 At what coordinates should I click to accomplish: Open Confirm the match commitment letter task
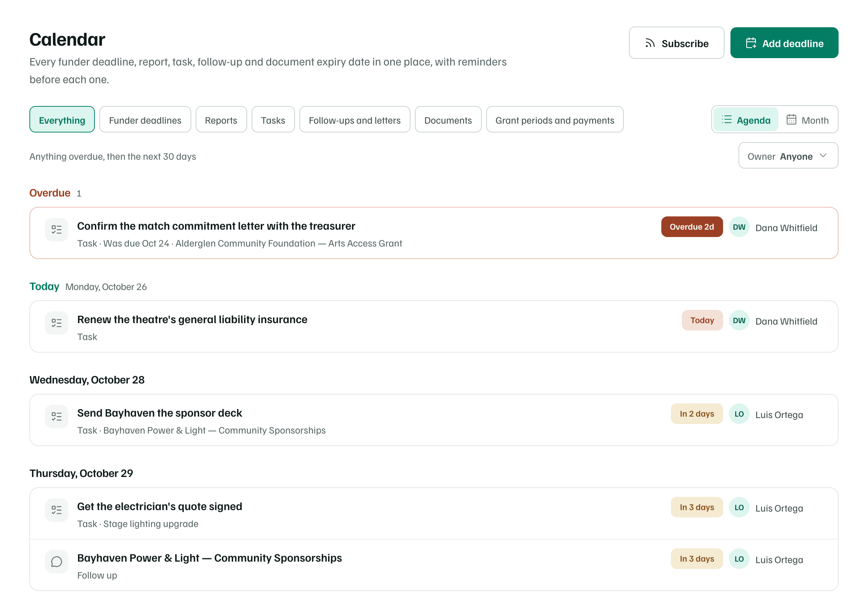point(434,233)
